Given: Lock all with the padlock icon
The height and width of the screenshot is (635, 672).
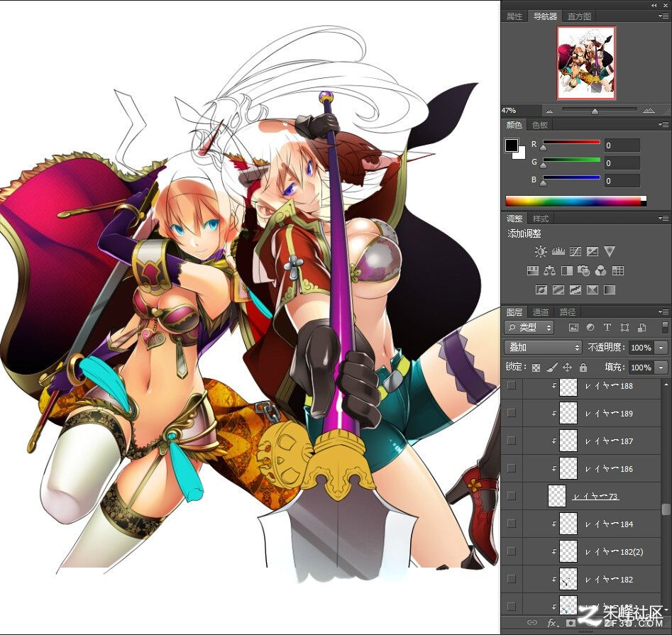Looking at the screenshot, I should (583, 368).
